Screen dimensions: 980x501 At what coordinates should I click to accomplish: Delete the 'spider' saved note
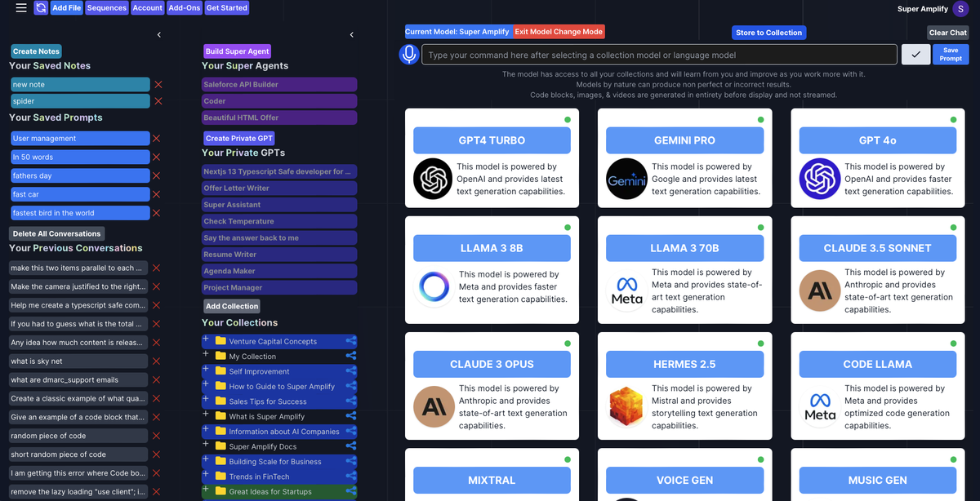pyautogui.click(x=158, y=101)
